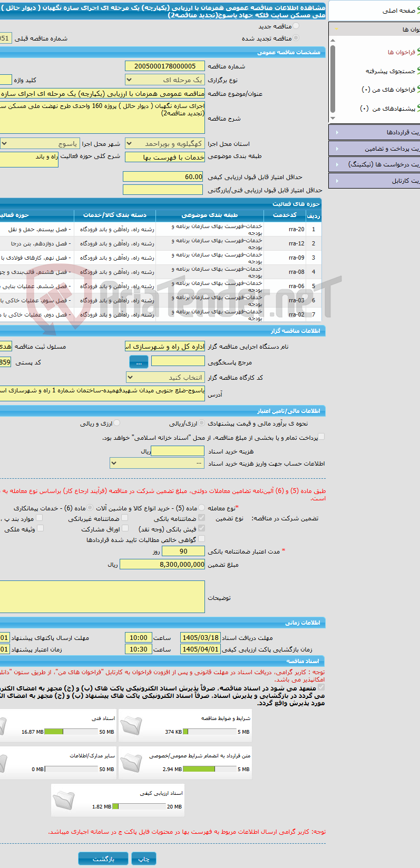Select مناقصه تجدید شده radio button
The height and width of the screenshot is (868, 420).
coord(296,38)
